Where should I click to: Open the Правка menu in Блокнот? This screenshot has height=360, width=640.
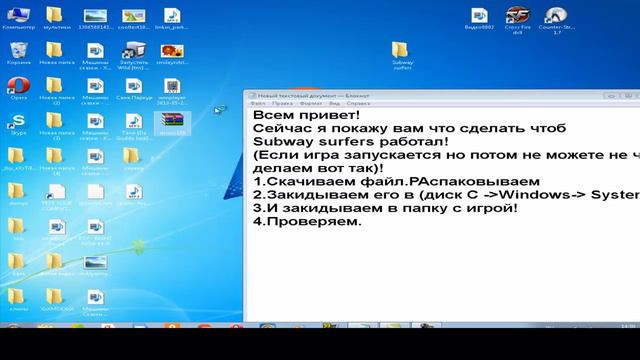(282, 104)
